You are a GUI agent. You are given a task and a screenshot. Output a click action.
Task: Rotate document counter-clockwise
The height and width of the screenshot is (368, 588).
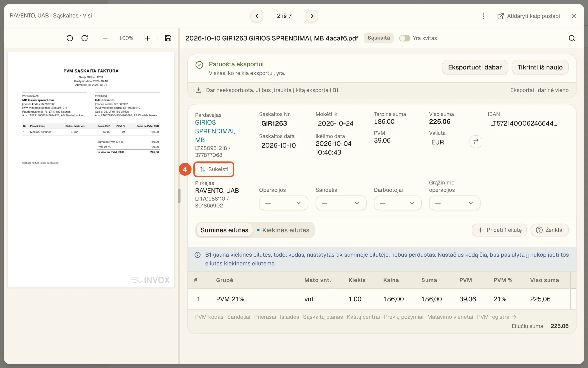pyautogui.click(x=70, y=38)
